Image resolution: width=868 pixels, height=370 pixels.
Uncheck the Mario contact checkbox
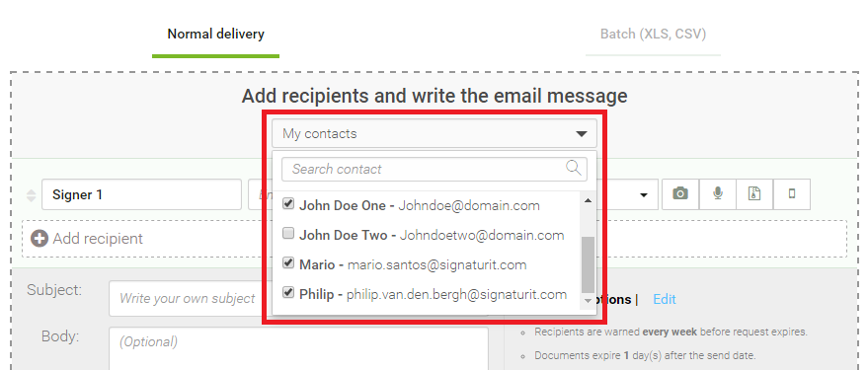(x=288, y=263)
